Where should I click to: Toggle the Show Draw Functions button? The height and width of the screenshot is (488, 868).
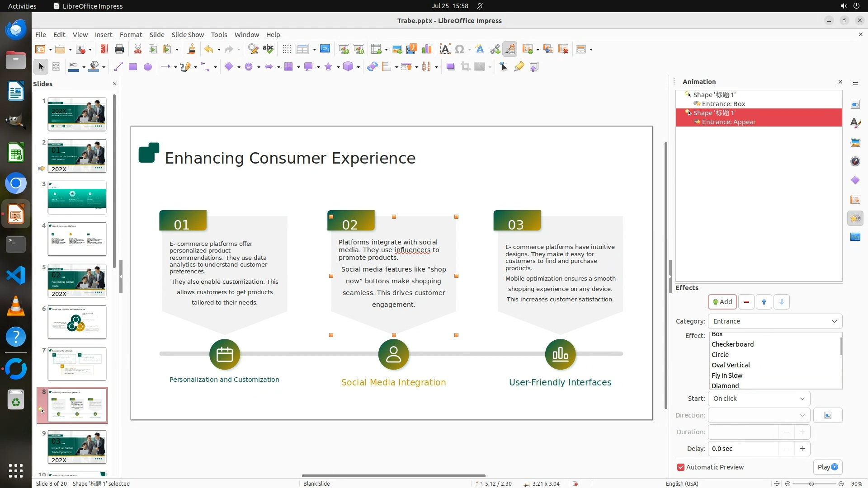[510, 49]
